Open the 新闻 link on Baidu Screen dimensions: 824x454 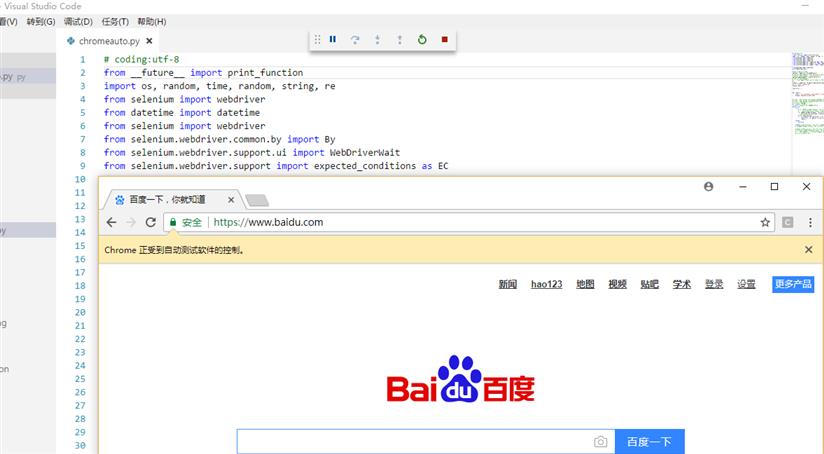(508, 284)
